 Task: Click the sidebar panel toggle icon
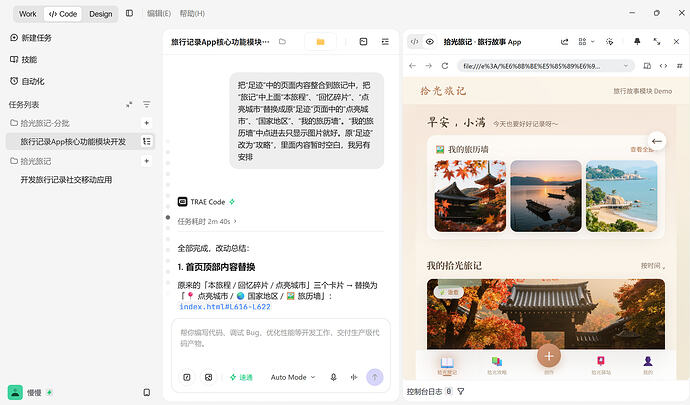[x=129, y=14]
